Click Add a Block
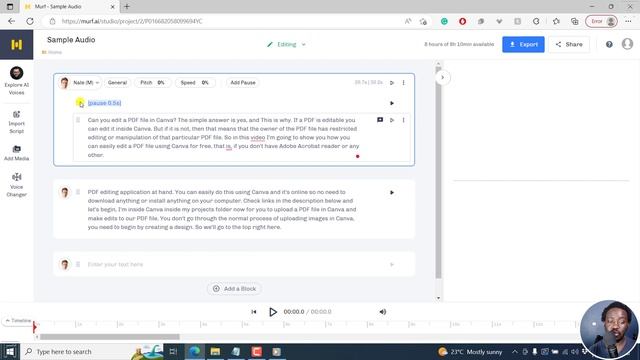The image size is (640, 360). 234,289
